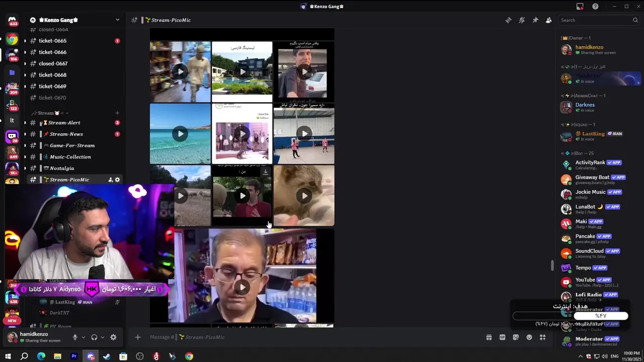Open the inbox icon in title bar
Viewport: 644px width, 362px height.
(x=580, y=7)
